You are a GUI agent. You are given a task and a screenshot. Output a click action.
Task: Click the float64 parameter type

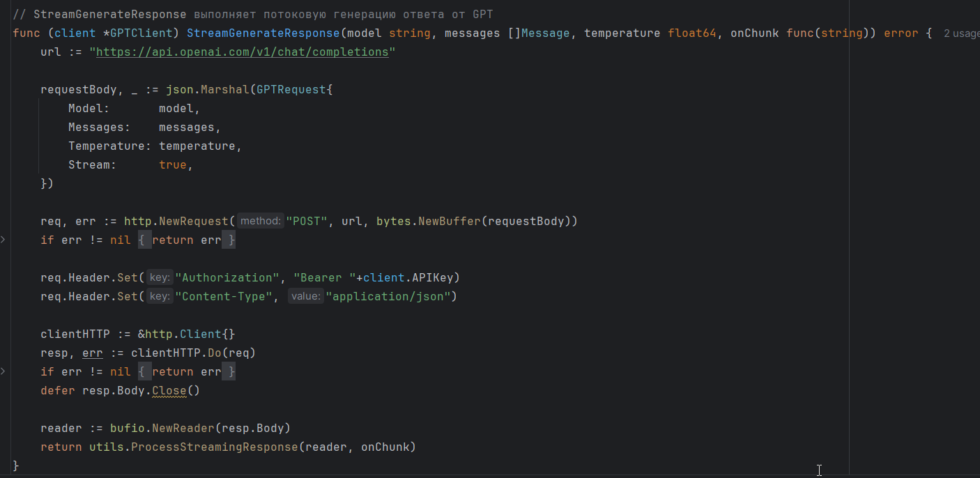click(692, 33)
